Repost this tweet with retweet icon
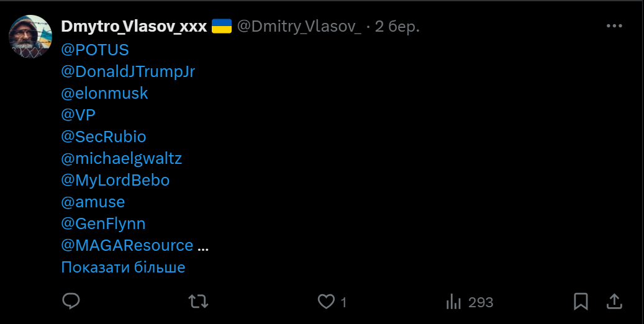 click(198, 302)
